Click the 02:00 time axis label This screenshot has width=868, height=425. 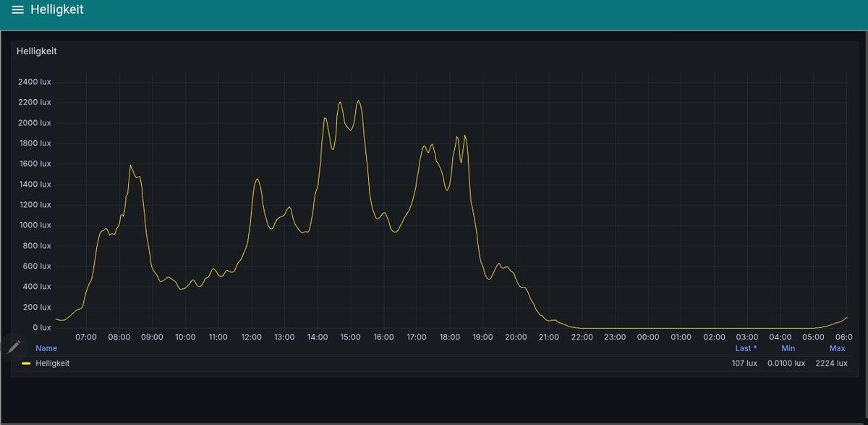[714, 337]
